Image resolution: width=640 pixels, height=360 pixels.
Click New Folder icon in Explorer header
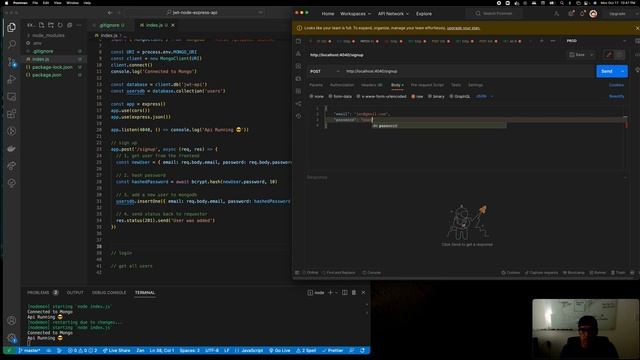(51, 25)
